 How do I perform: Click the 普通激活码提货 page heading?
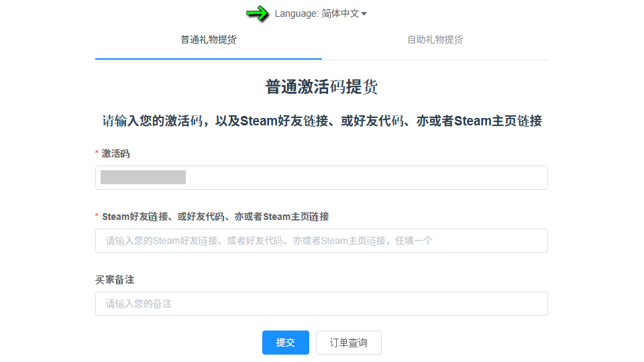pos(321,86)
